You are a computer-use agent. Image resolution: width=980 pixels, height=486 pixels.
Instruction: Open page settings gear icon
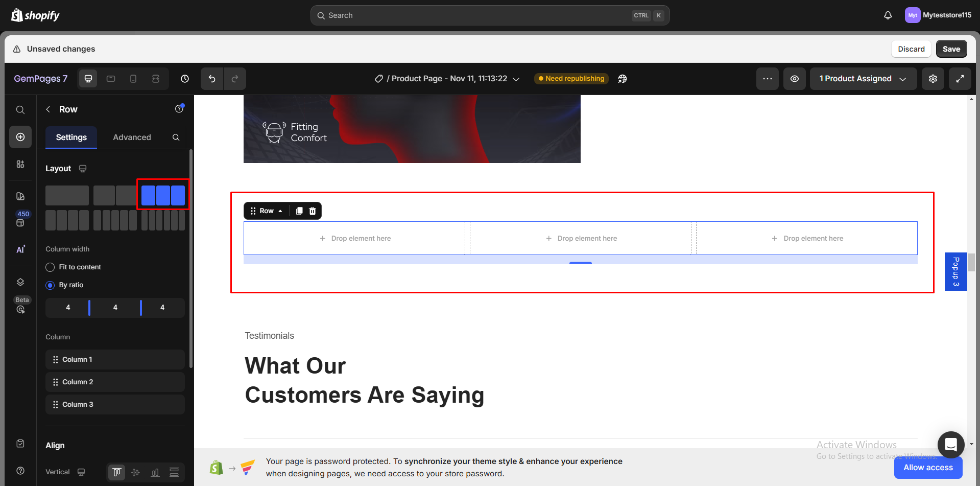[x=933, y=79]
